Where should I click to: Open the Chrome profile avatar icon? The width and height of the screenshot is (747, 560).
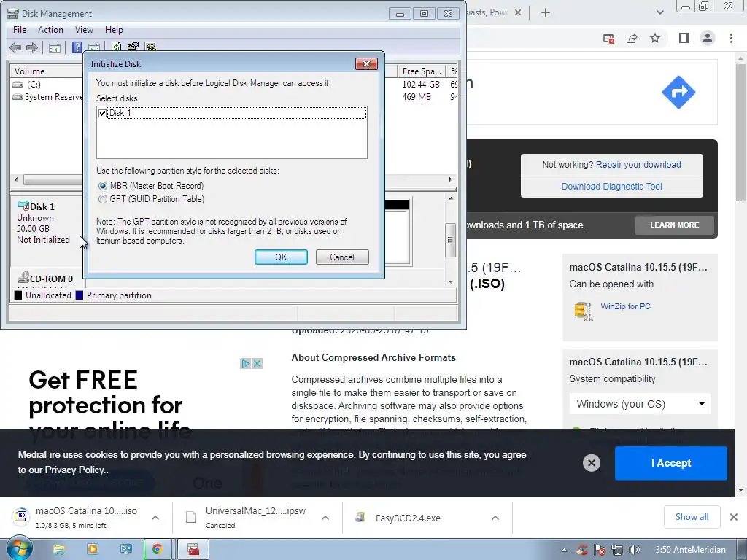pyautogui.click(x=708, y=38)
